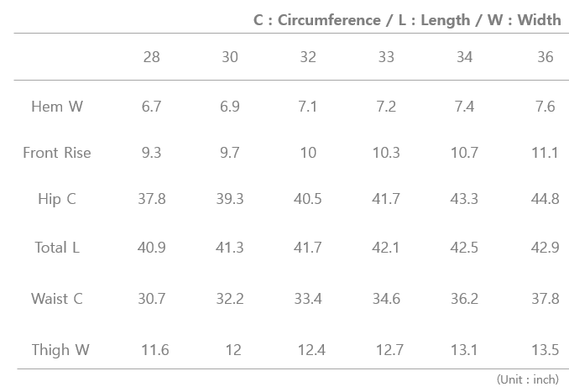Select the Front Rise value 10
Image resolution: width=569 pixels, height=392 pixels.
tap(308, 153)
